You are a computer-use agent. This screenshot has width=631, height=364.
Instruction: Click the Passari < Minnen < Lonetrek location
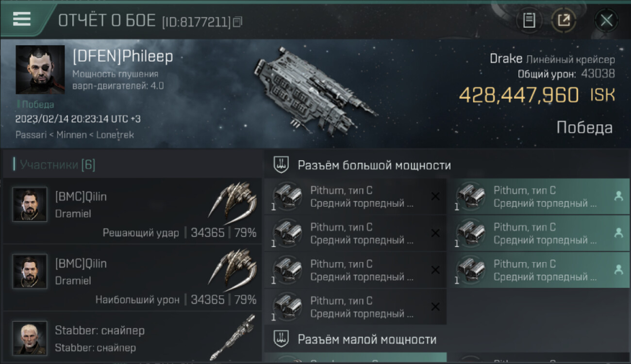[x=75, y=135]
